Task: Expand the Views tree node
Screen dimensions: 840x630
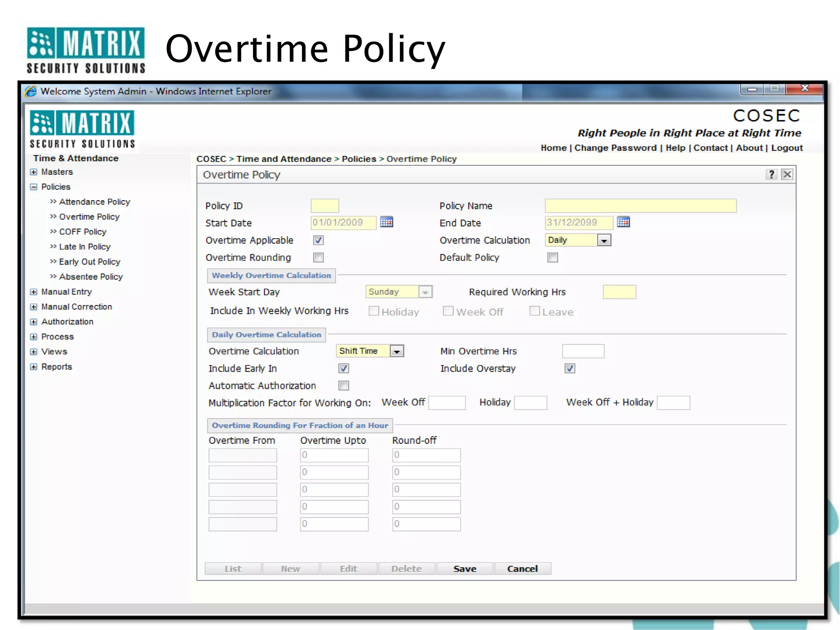Action: pos(34,352)
